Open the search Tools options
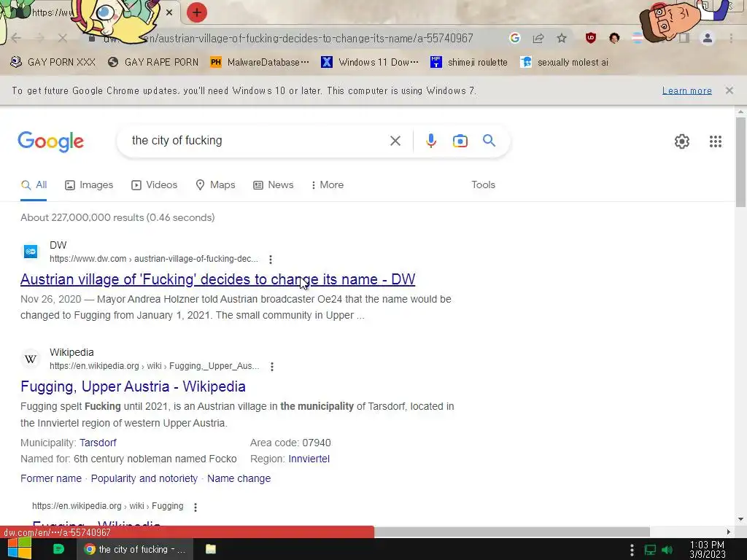The width and height of the screenshot is (747, 560). 483,184
